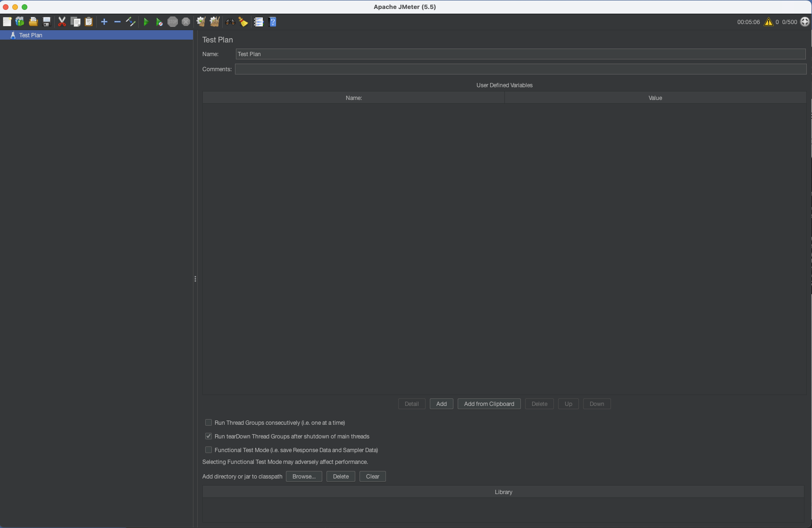The image size is (812, 528).
Task: Click the remote engines status icon
Action: pyautogui.click(x=805, y=22)
